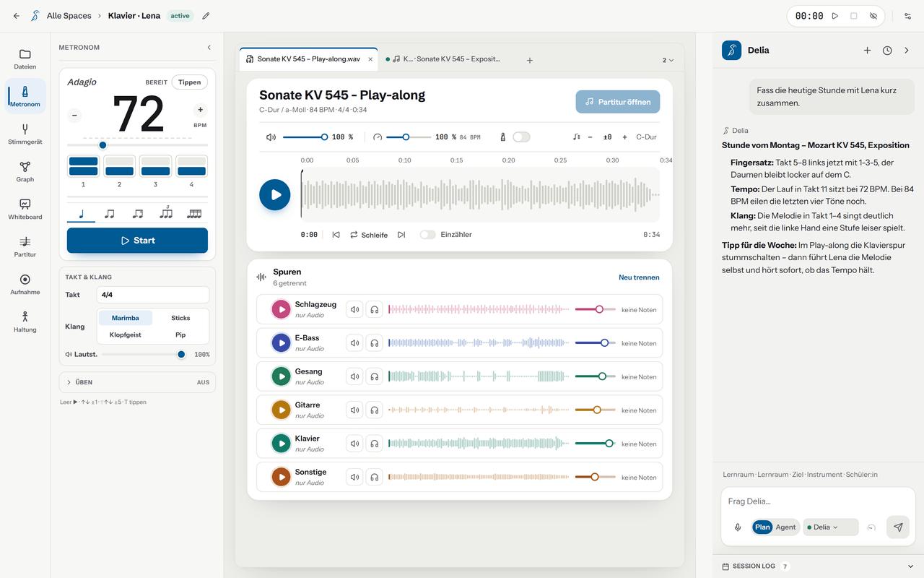
Task: Open the Takt 4/4 selector
Action: (153, 295)
